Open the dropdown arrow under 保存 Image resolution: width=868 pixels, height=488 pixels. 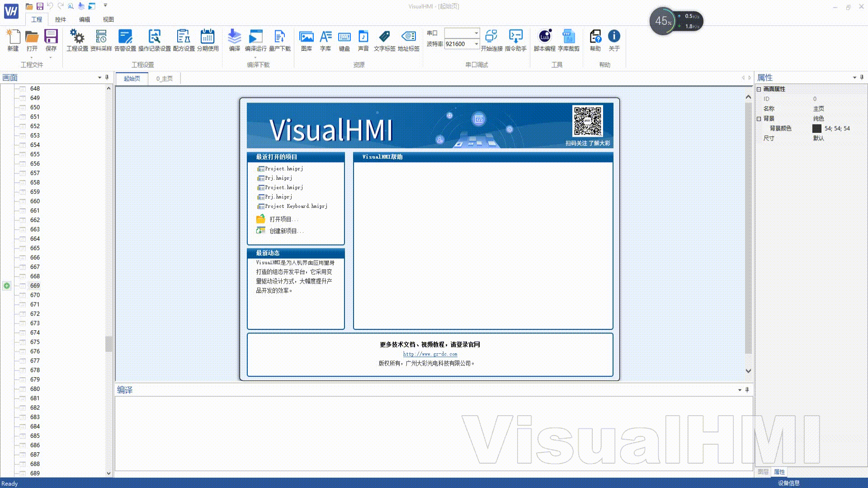pos(51,58)
